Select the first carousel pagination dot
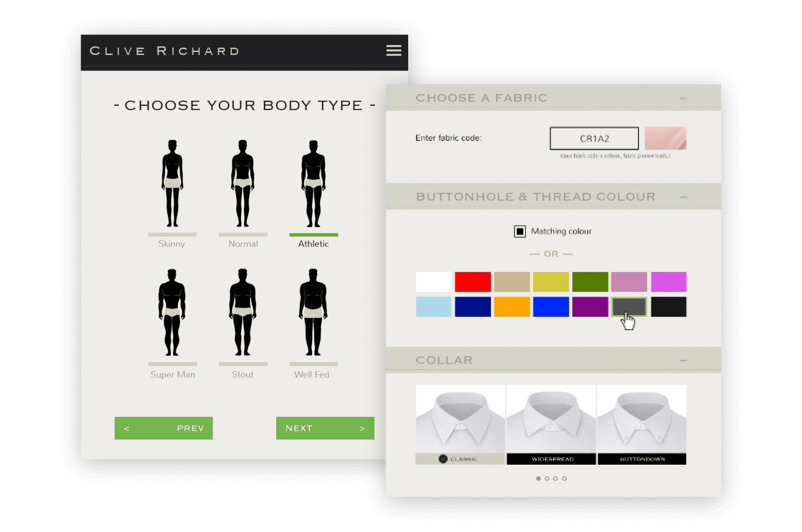This screenshot has width=802, height=532. click(538, 479)
